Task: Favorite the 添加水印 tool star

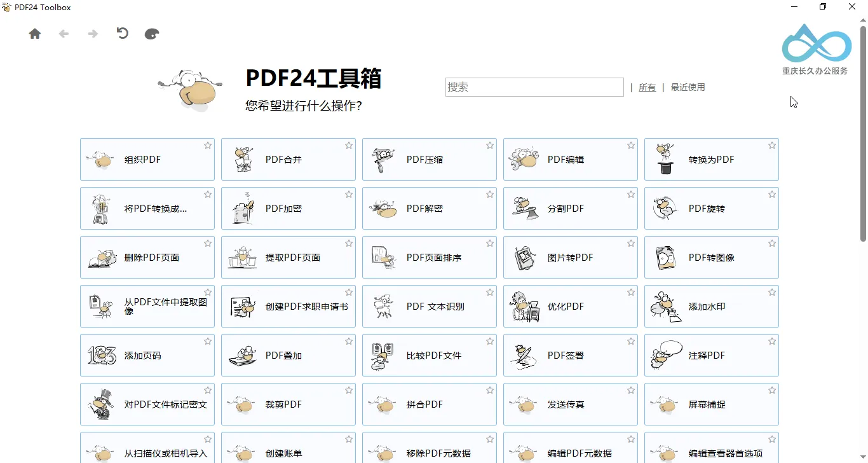Action: 772,293
